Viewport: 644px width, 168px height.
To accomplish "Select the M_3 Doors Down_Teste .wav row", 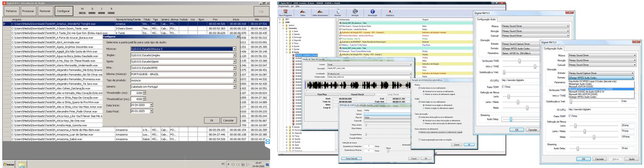I will point(63,29).
